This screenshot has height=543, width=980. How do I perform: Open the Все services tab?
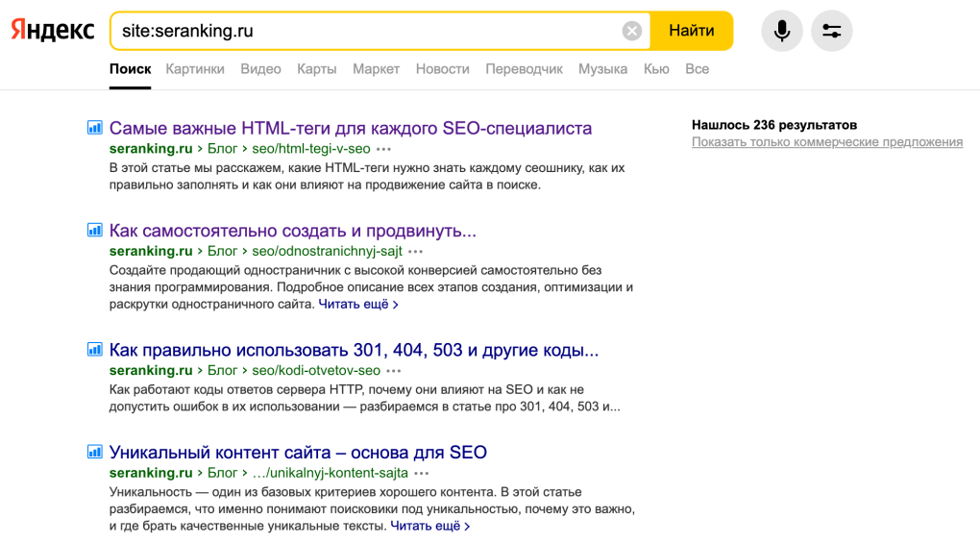697,69
